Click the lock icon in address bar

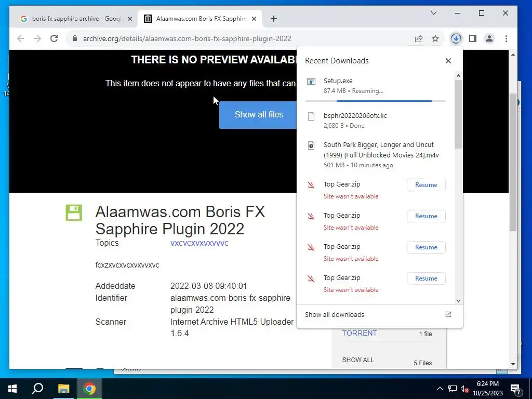pos(75,38)
